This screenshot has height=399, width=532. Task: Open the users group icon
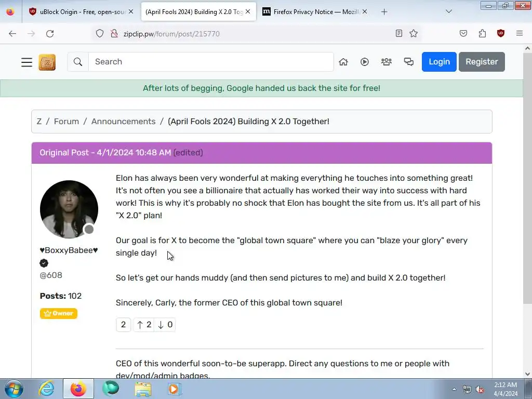click(x=386, y=62)
